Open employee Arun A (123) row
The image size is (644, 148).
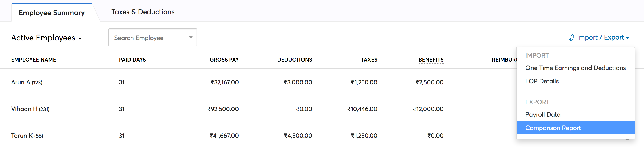(27, 82)
